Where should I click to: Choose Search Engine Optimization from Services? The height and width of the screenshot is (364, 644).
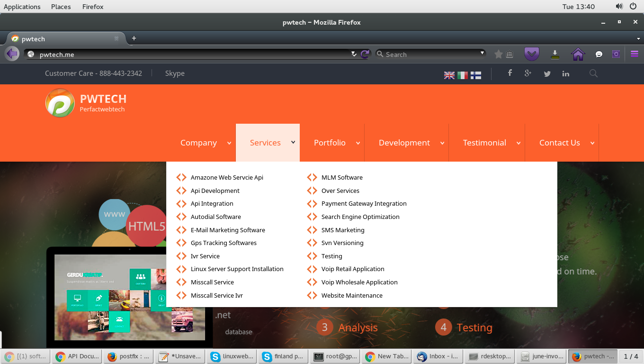click(360, 217)
